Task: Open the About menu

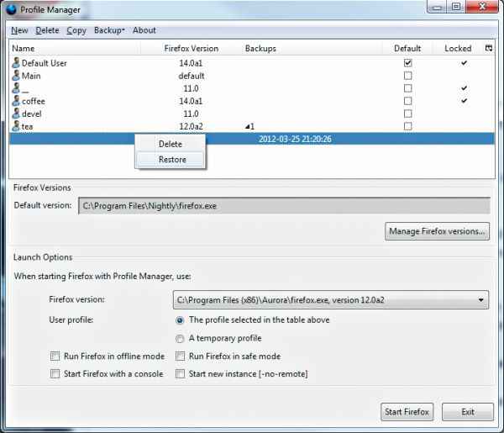Action: (x=144, y=30)
